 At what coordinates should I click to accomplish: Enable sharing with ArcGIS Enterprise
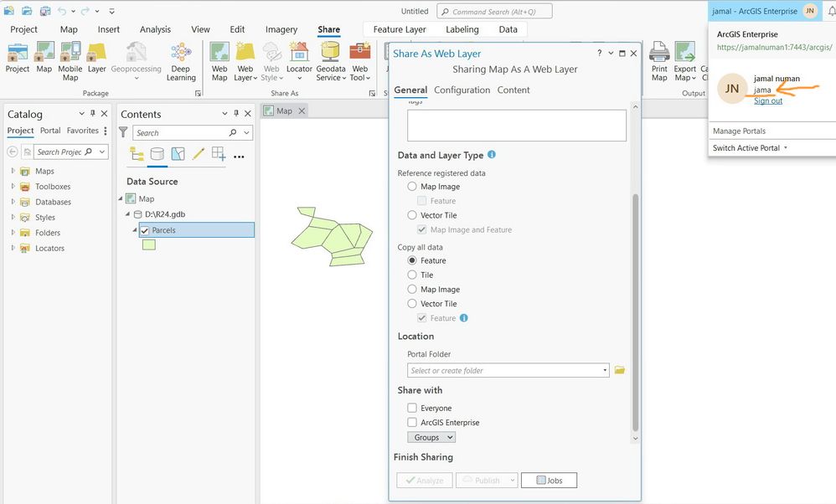[412, 423]
